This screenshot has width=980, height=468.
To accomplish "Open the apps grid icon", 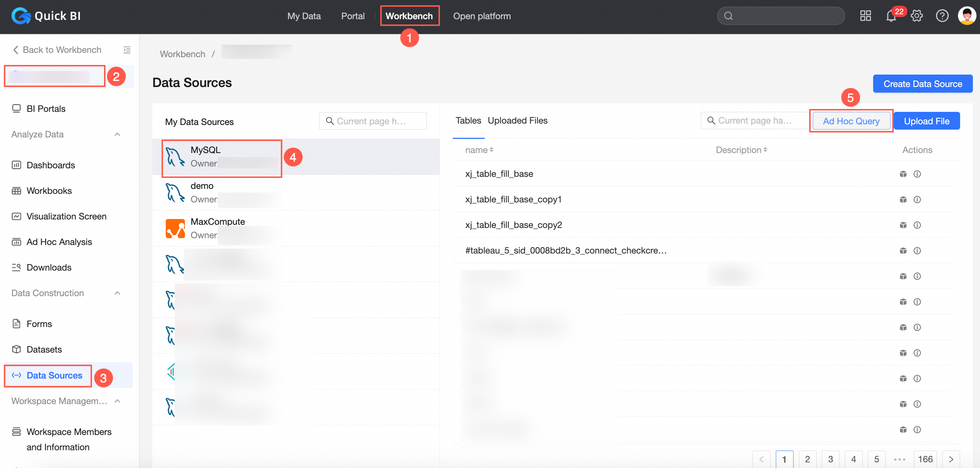I will click(866, 16).
